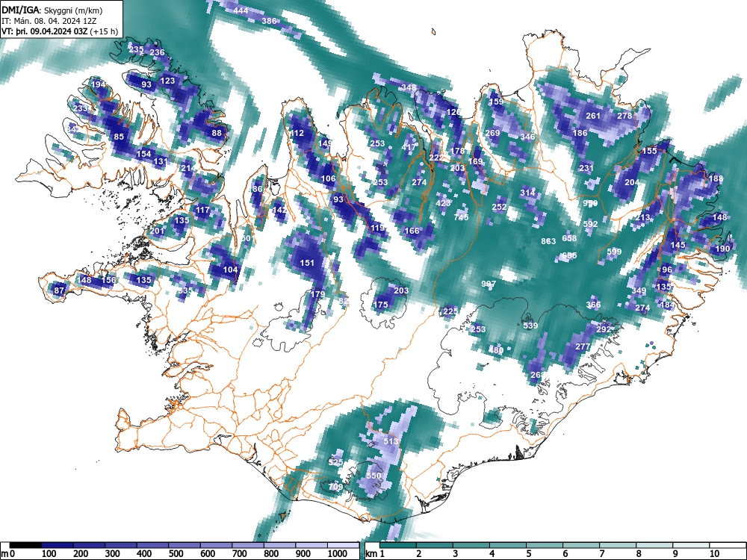
Task: Click the map value 112
Action: point(297,133)
